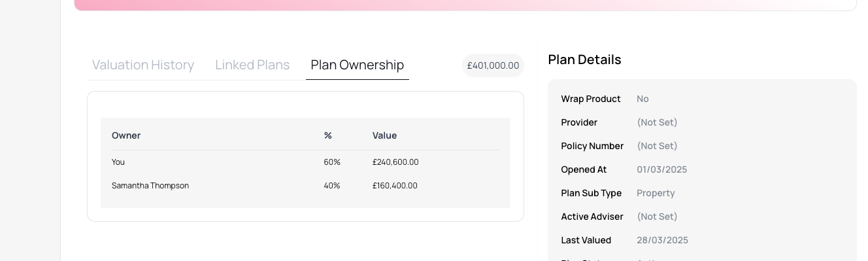Screen dimensions: 868x261
Task: Select the Plan Ownership tab
Action: [x=358, y=65]
